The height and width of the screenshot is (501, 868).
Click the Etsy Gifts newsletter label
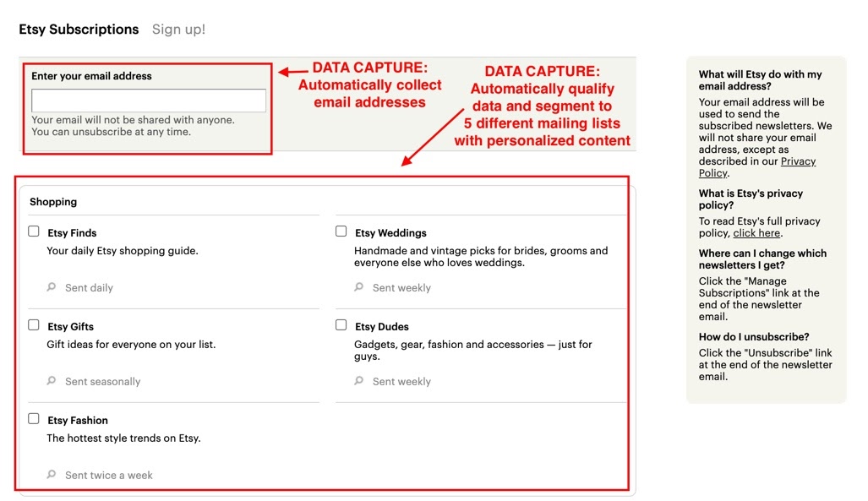[x=71, y=327]
